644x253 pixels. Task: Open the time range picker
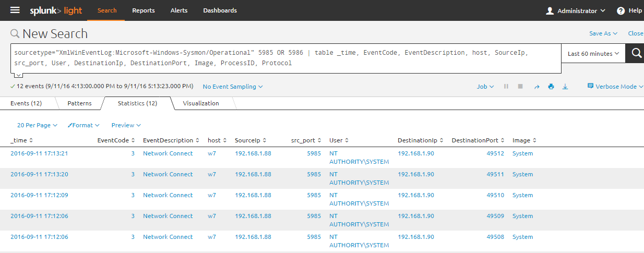(593, 54)
